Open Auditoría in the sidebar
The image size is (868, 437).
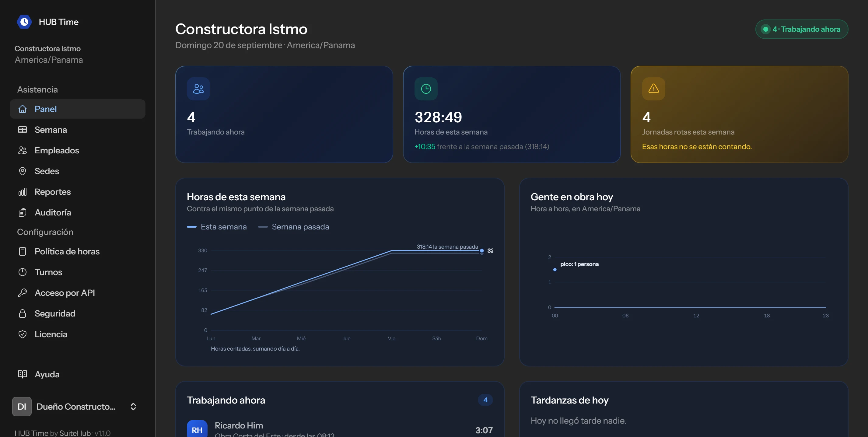click(78, 213)
